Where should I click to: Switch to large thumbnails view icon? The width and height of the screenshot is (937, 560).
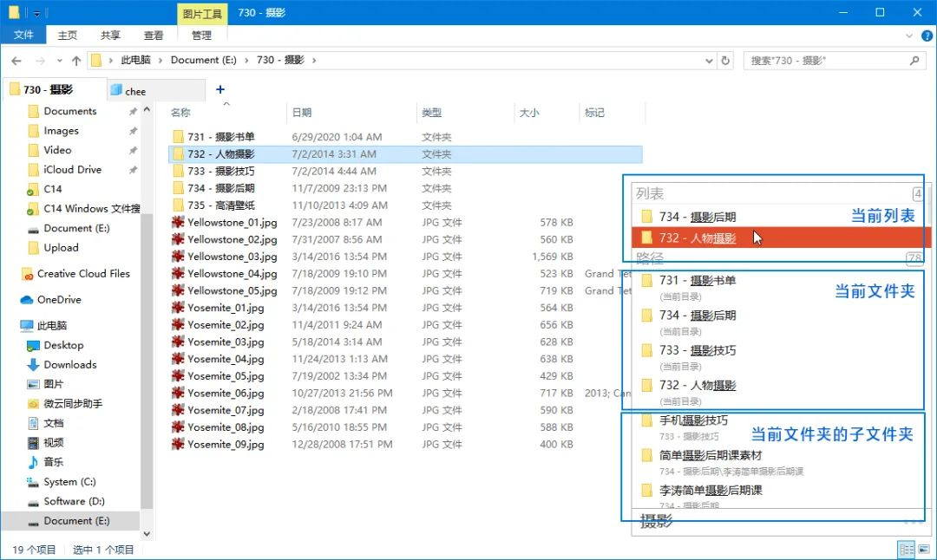[924, 550]
